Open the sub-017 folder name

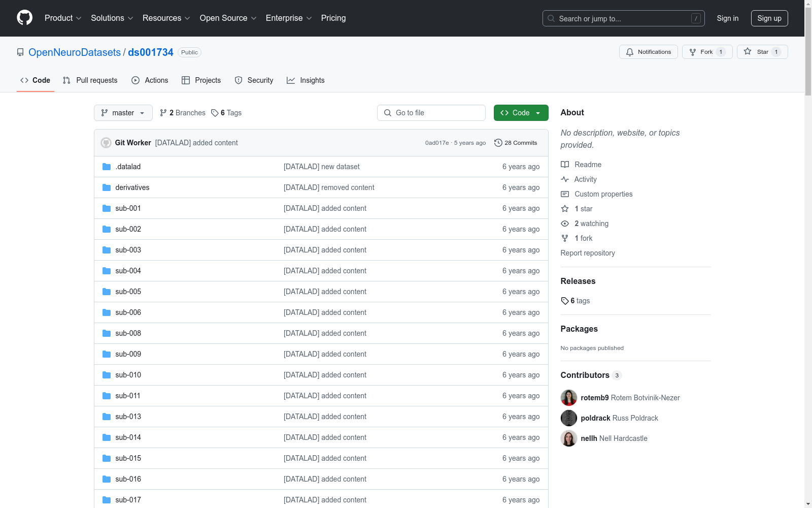coord(128,500)
